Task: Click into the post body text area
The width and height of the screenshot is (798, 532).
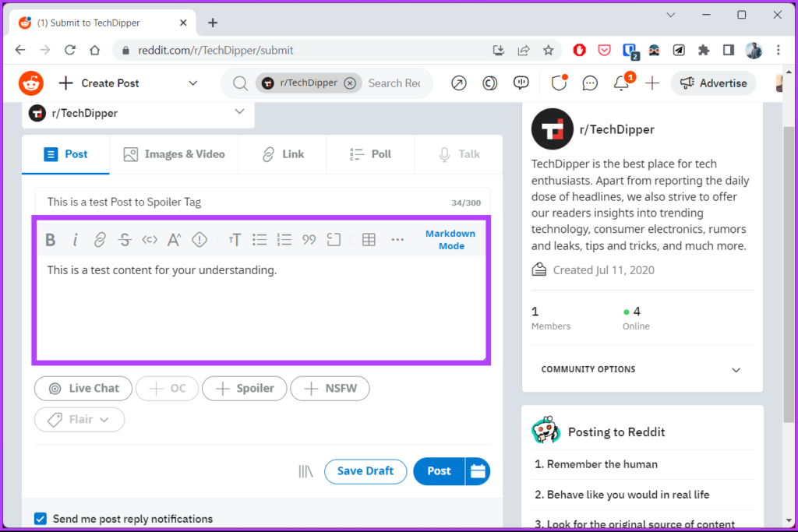Action: [x=261, y=308]
